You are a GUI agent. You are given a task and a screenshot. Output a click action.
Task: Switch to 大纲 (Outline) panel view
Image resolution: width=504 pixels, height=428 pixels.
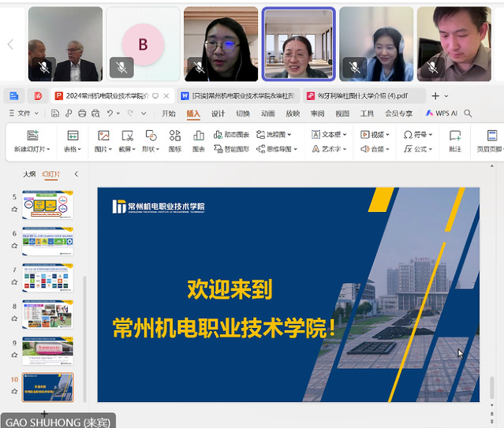pos(29,174)
